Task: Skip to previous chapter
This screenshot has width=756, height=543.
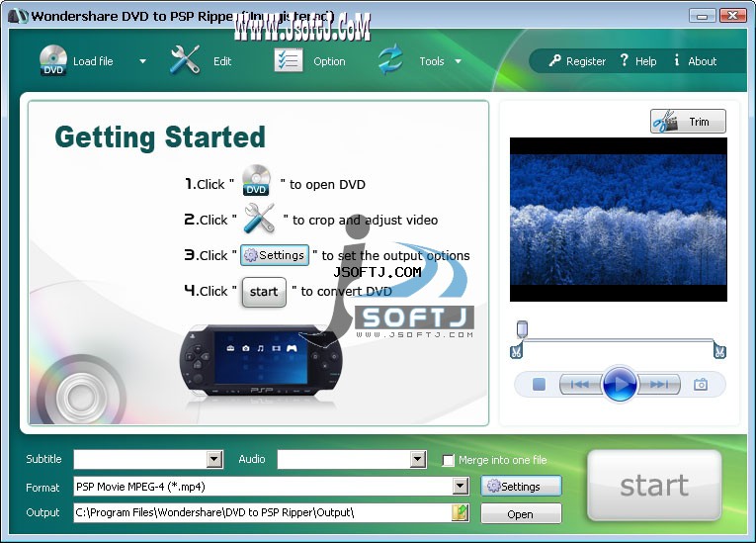Action: (x=580, y=384)
